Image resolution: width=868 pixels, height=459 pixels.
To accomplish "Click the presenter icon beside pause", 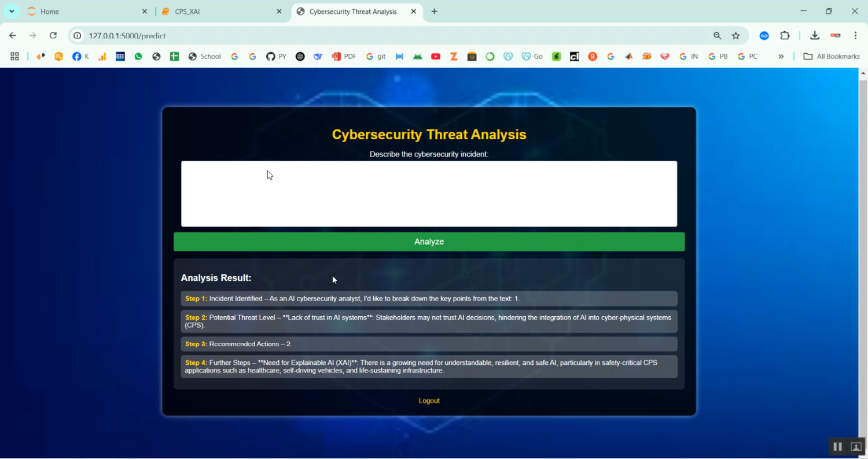I will 856,446.
